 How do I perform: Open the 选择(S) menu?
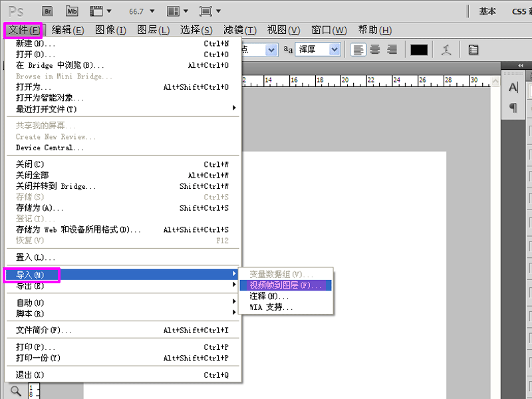click(196, 30)
